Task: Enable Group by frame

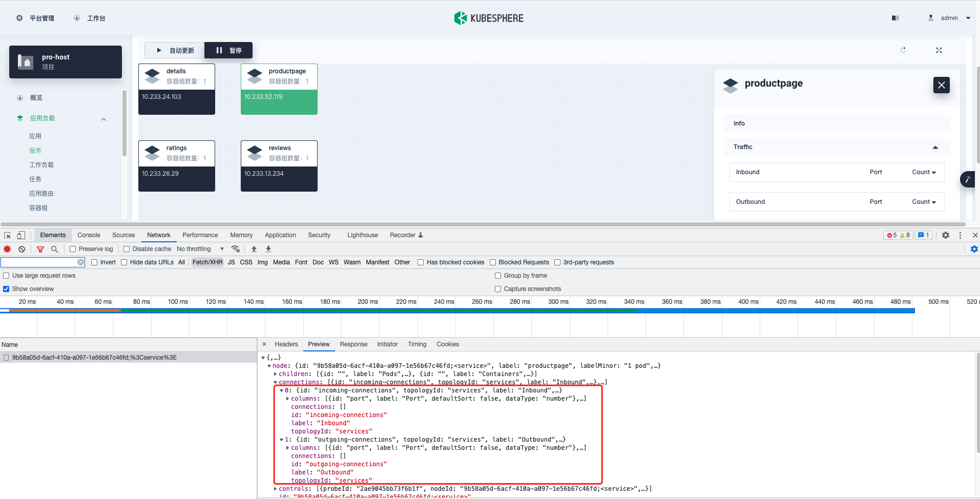Action: coord(498,276)
